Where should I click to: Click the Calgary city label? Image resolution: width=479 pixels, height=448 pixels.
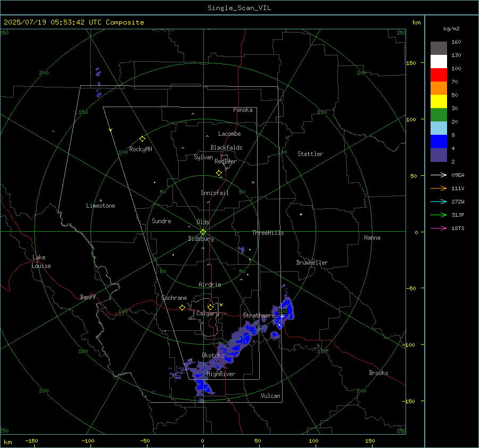click(208, 313)
